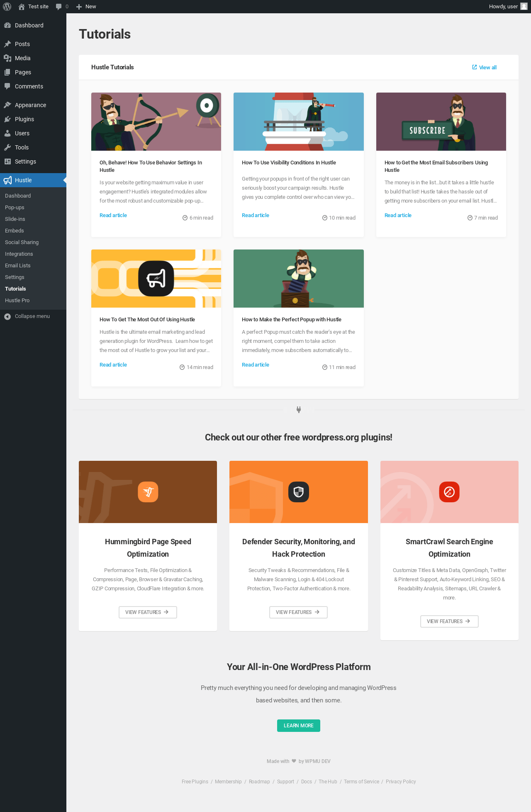Open the archer Behavior Settings thumbnail

pyautogui.click(x=156, y=122)
